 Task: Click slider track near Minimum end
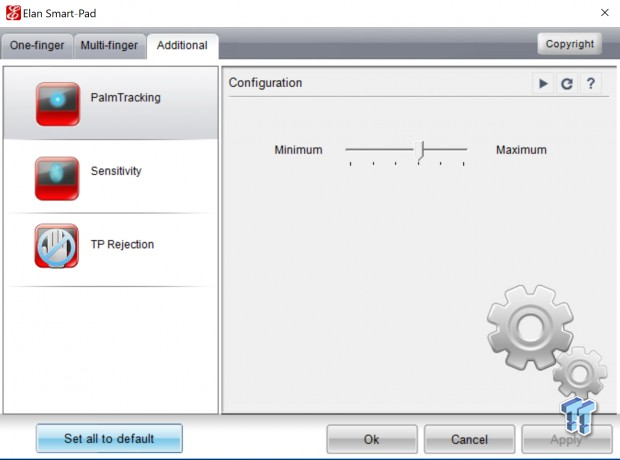(352, 150)
